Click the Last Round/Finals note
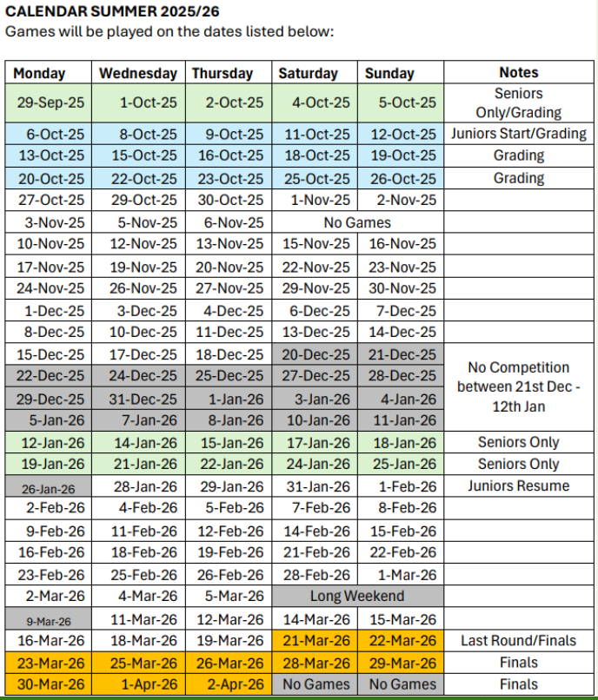Viewport: 598px width, 700px height. 519,640
